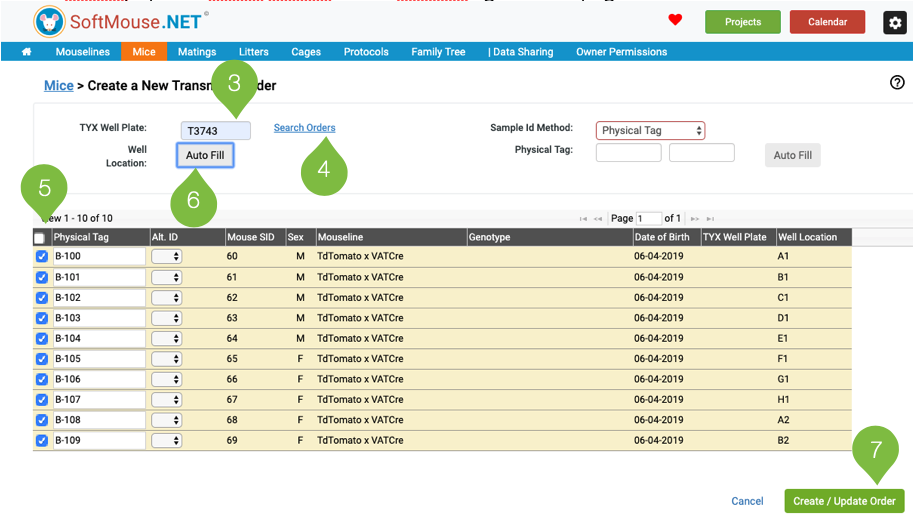Click the Search Orders link
The width and height of the screenshot is (917, 523).
tap(304, 128)
